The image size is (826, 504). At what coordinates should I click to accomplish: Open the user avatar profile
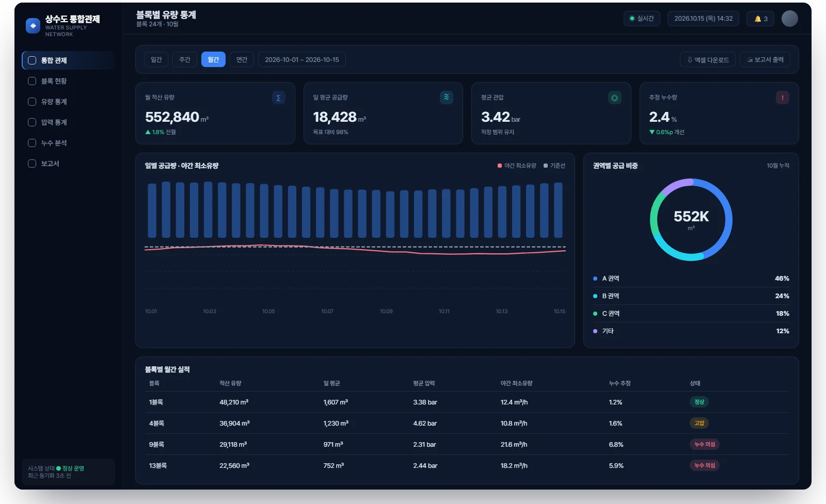tap(789, 19)
